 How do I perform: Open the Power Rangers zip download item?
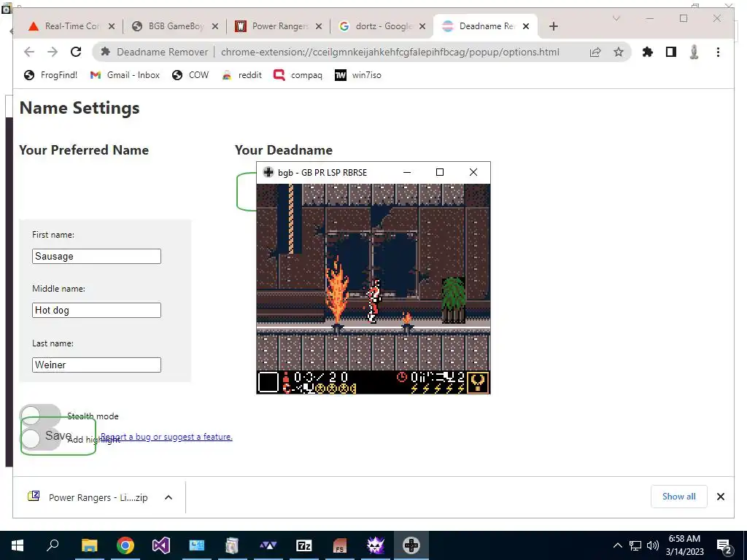[88, 497]
